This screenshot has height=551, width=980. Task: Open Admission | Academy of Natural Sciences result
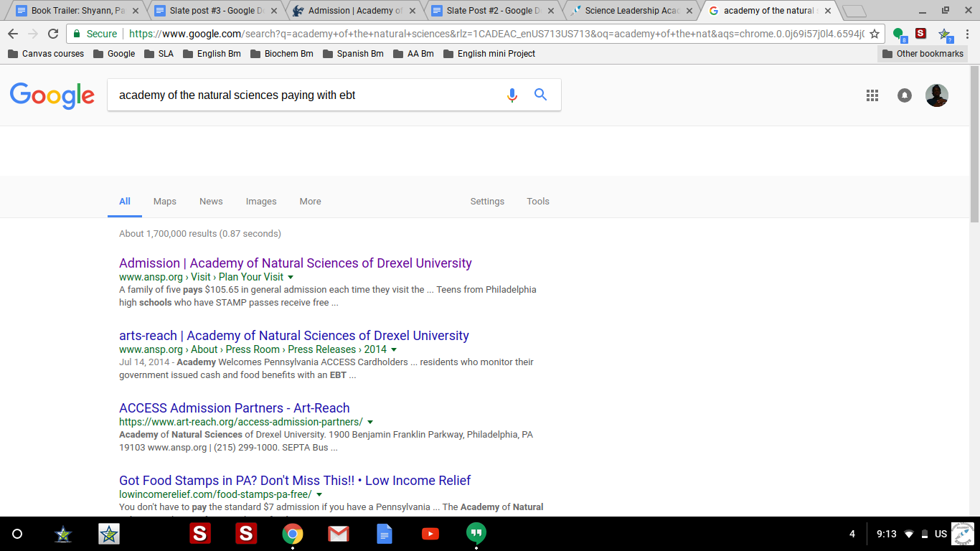tap(296, 263)
